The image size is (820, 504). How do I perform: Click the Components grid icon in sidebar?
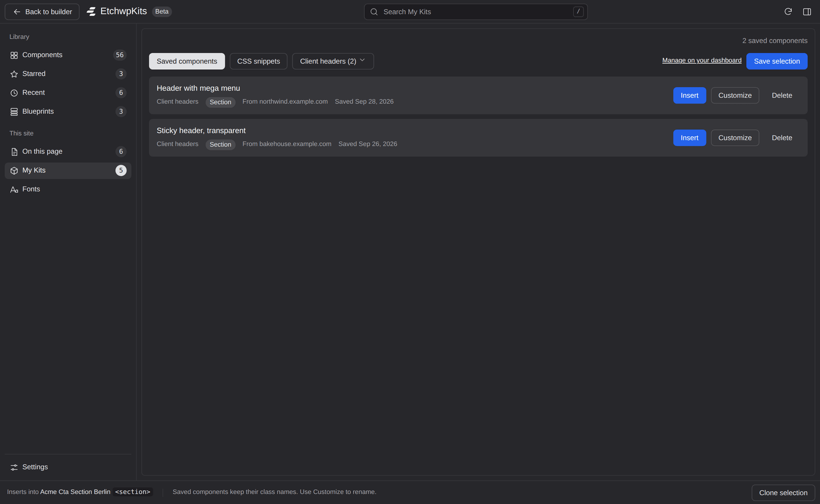(x=14, y=55)
